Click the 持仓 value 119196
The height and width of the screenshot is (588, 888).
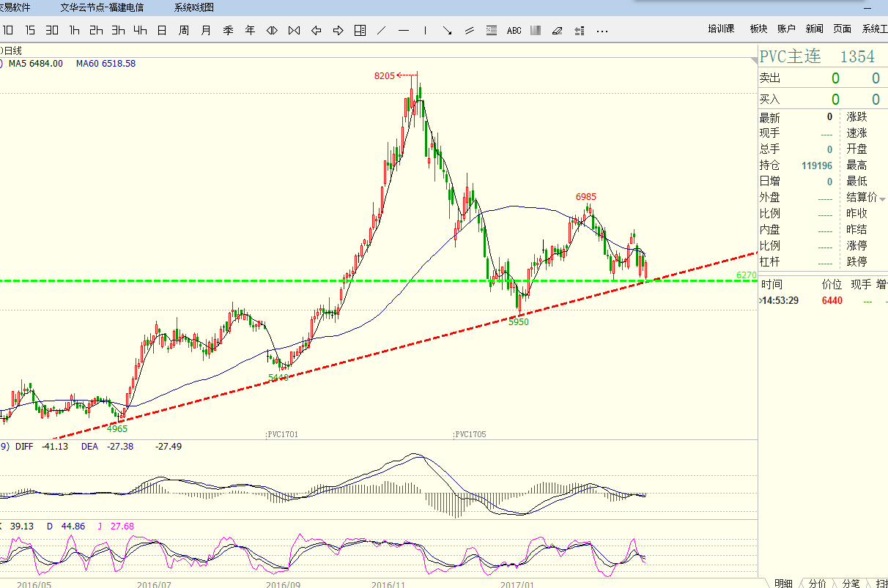(817, 165)
